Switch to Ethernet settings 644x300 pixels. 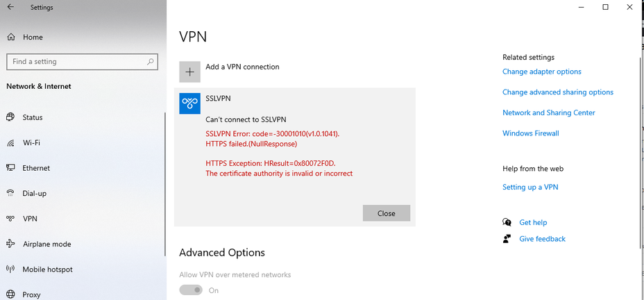pyautogui.click(x=36, y=168)
